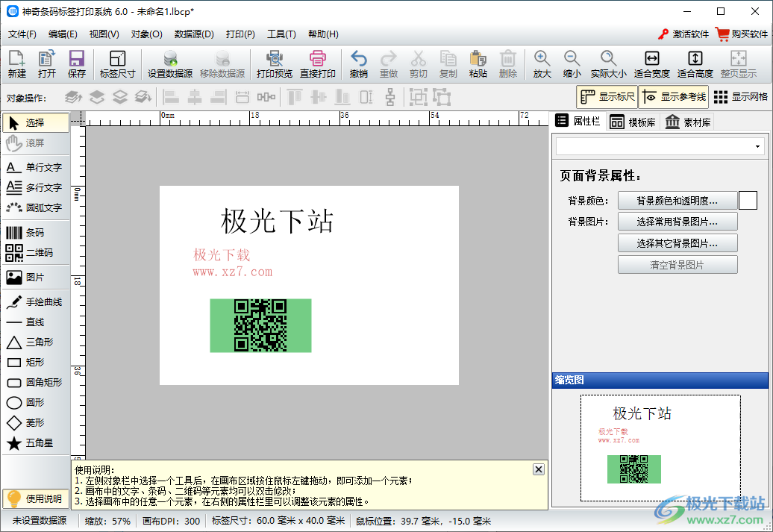This screenshot has height=532, width=773.
Task: Click 选择其它背景图片 button
Action: tap(677, 243)
